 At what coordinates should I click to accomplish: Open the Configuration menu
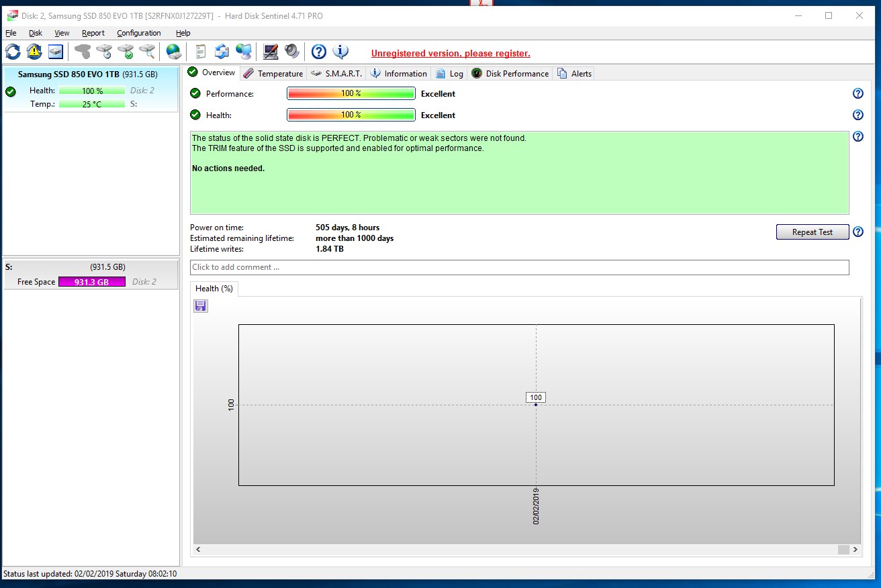139,33
